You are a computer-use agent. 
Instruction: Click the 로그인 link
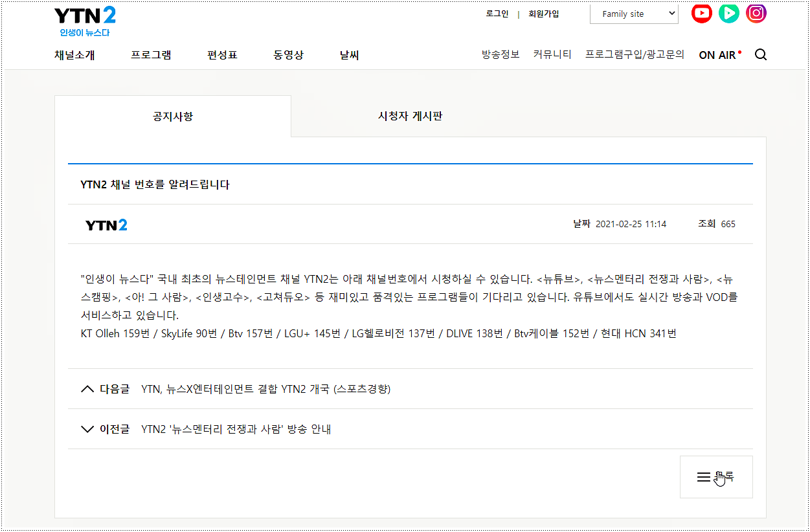tap(497, 14)
